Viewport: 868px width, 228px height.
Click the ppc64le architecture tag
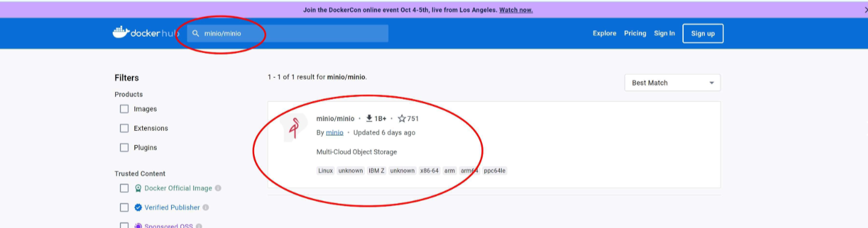[495, 171]
